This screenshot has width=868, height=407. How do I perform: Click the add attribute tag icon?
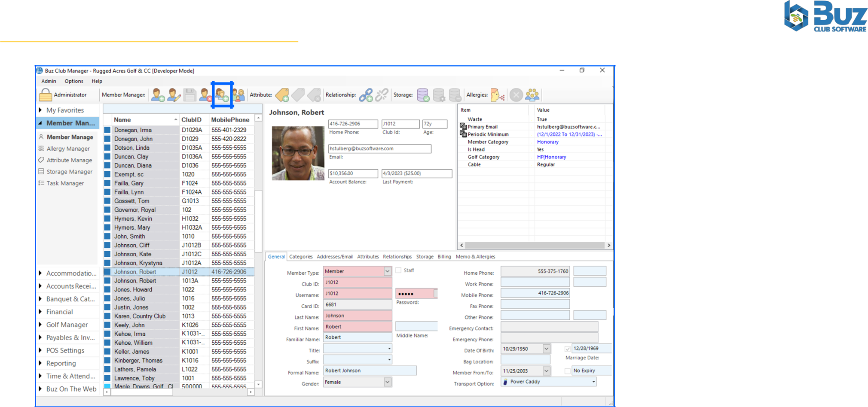282,95
